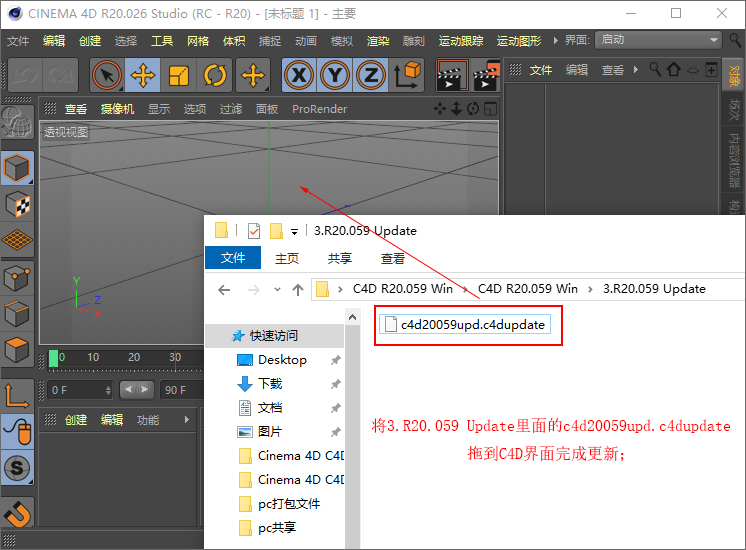Open the 编辑 menu in main menu bar

[x=54, y=41]
